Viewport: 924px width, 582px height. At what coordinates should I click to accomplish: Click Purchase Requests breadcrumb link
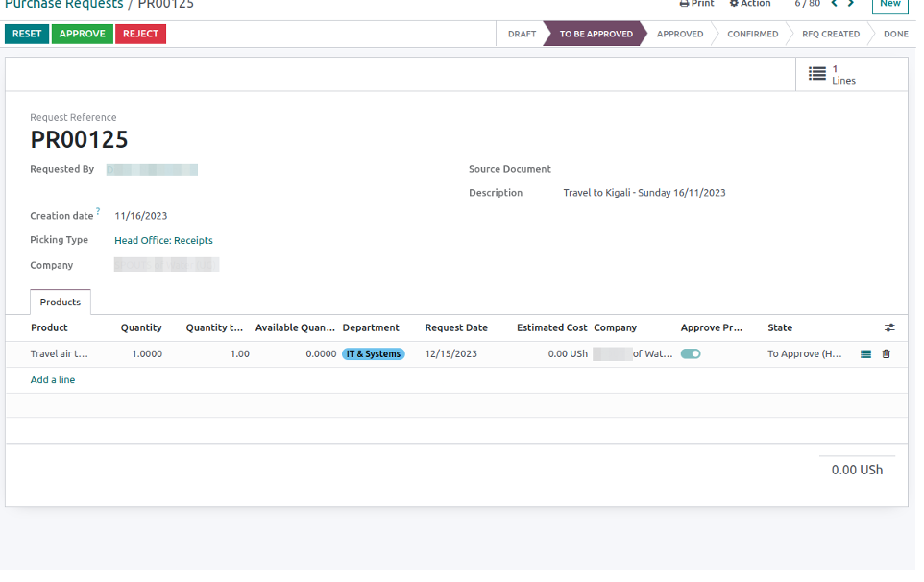[x=63, y=5]
